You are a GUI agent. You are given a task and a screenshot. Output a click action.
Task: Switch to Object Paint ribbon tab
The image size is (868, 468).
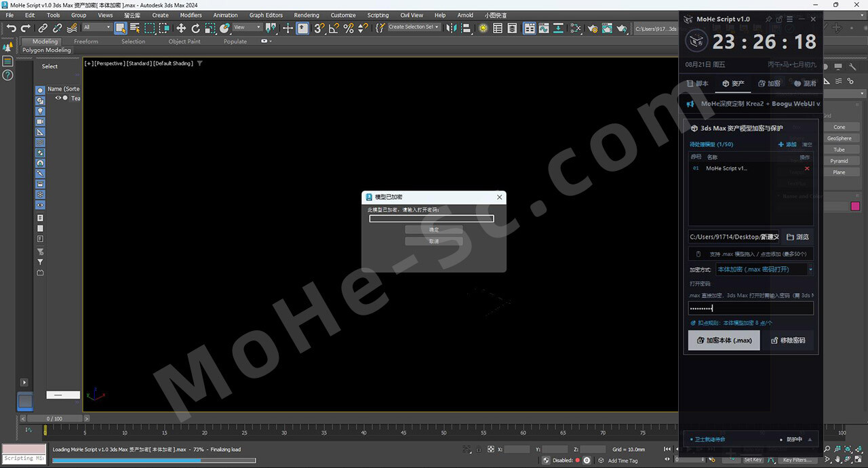[x=184, y=41]
